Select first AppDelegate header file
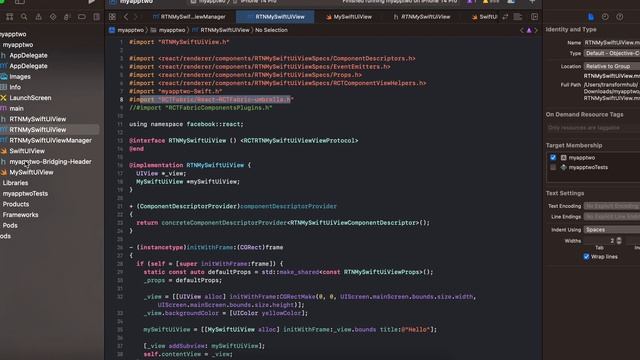The height and width of the screenshot is (360, 640). coord(28,56)
